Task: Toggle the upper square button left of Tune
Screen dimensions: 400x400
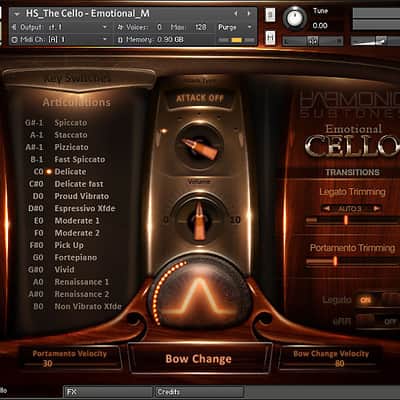Action: pyautogui.click(x=270, y=15)
